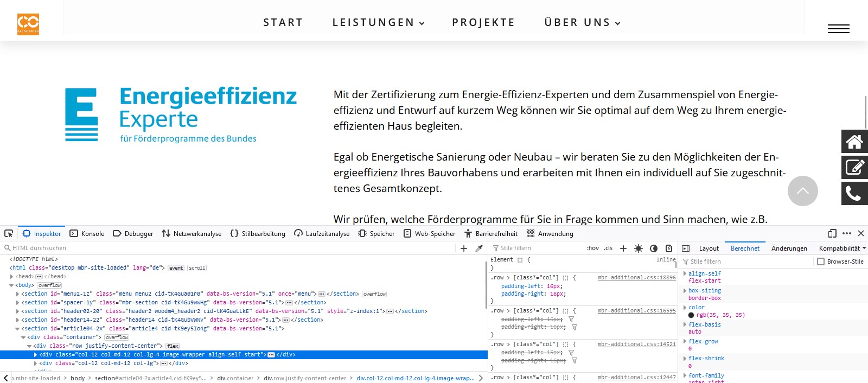Expand the head element node

[11, 276]
